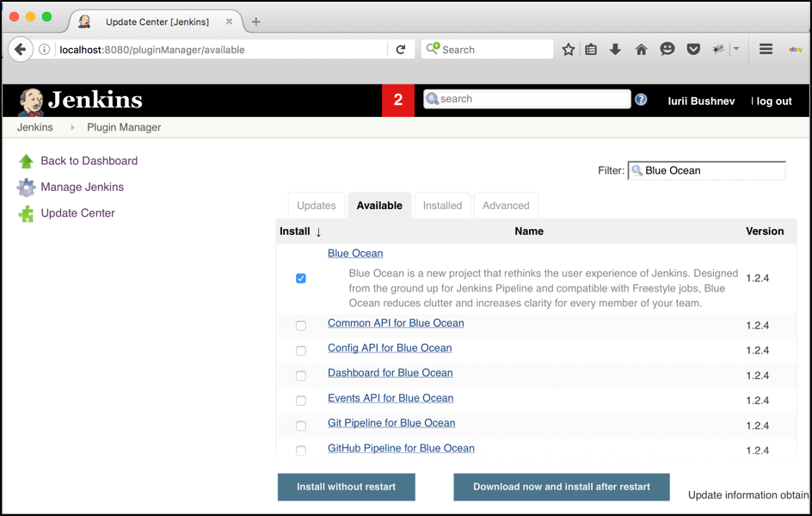
Task: Check Dashboard for Blue Ocean checkbox
Action: pyautogui.click(x=301, y=376)
